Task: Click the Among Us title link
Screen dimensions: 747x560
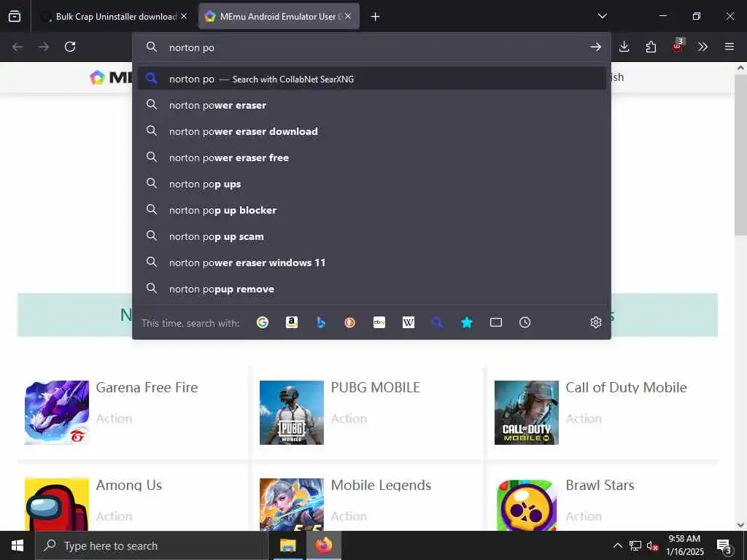Action: click(x=129, y=485)
